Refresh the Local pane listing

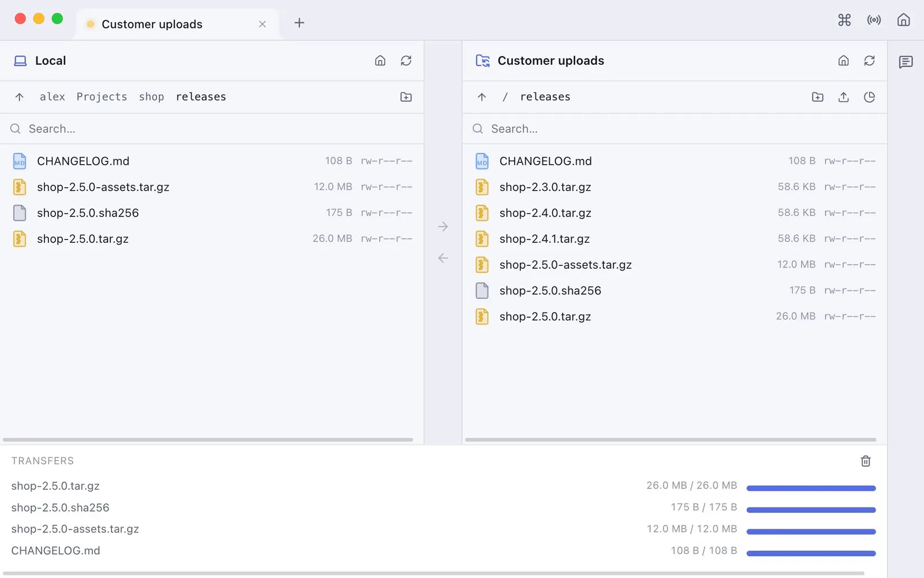point(406,61)
